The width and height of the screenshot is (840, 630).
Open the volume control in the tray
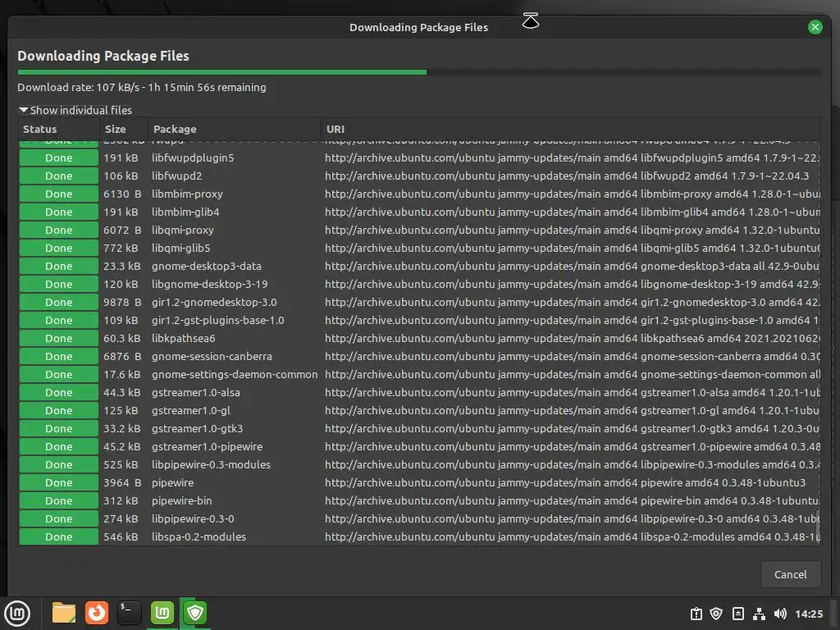[780, 614]
